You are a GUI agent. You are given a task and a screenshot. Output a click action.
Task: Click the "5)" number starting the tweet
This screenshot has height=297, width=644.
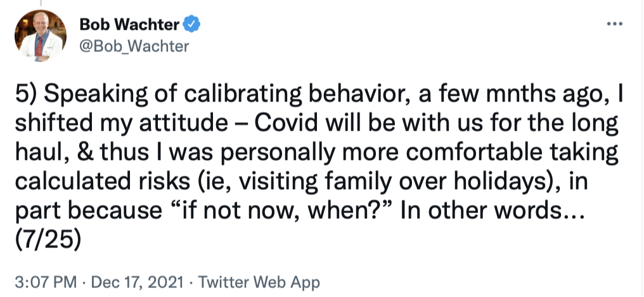[x=25, y=95]
